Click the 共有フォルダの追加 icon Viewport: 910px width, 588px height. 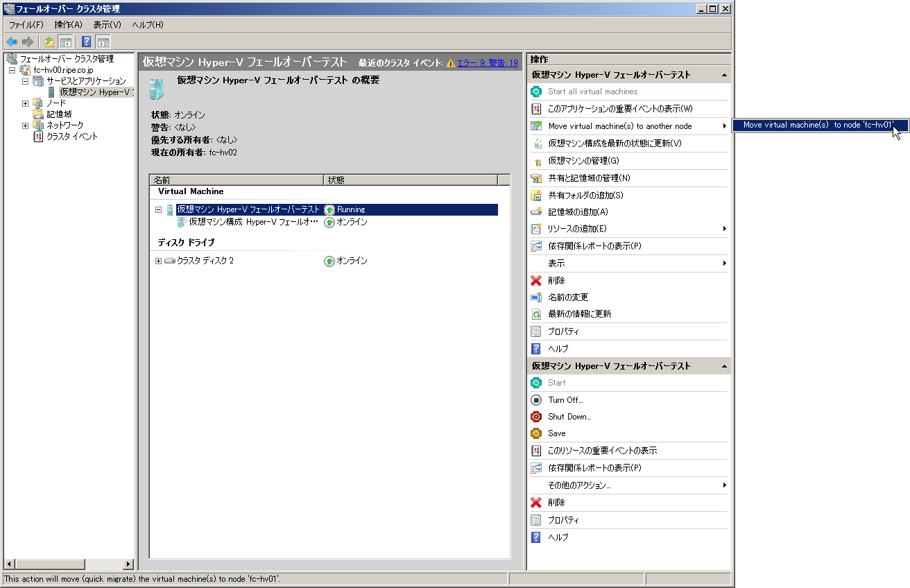tap(536, 196)
